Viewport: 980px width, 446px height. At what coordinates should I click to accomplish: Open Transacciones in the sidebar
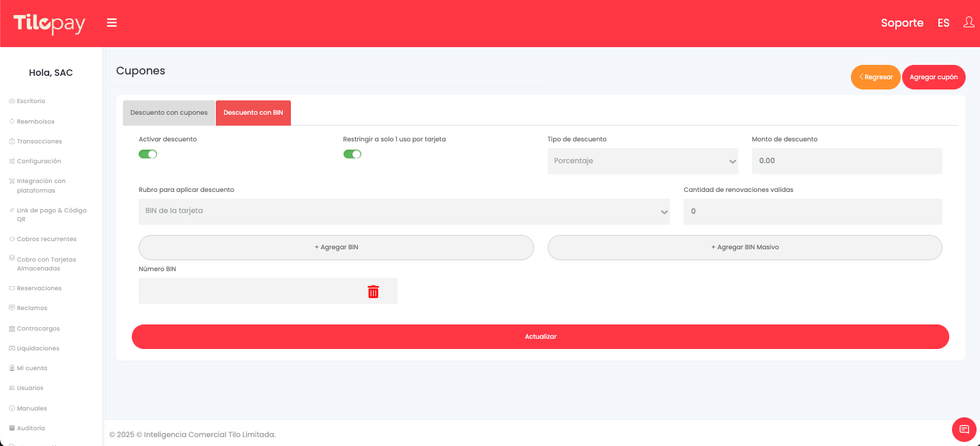[39, 141]
